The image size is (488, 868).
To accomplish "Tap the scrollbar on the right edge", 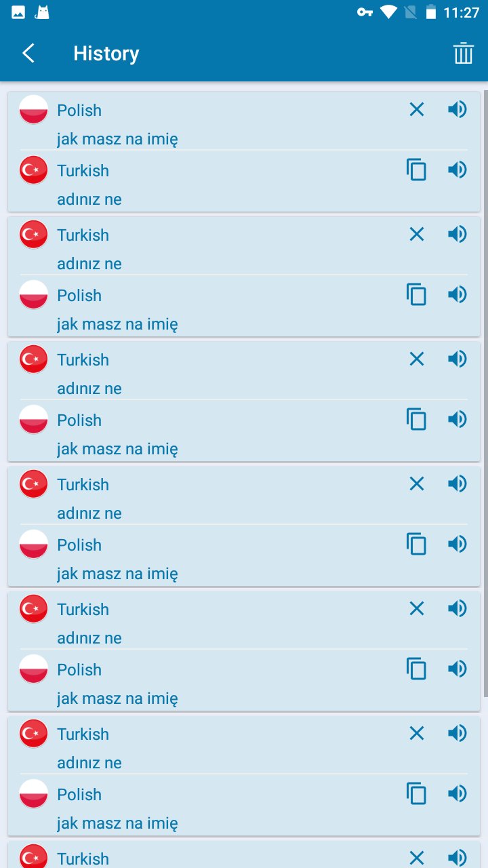I will pyautogui.click(x=485, y=393).
